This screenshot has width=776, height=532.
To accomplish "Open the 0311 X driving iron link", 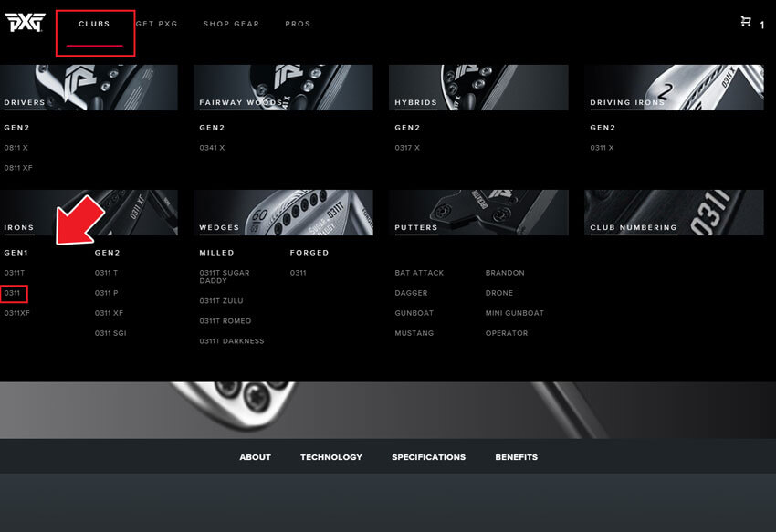I will pos(602,148).
